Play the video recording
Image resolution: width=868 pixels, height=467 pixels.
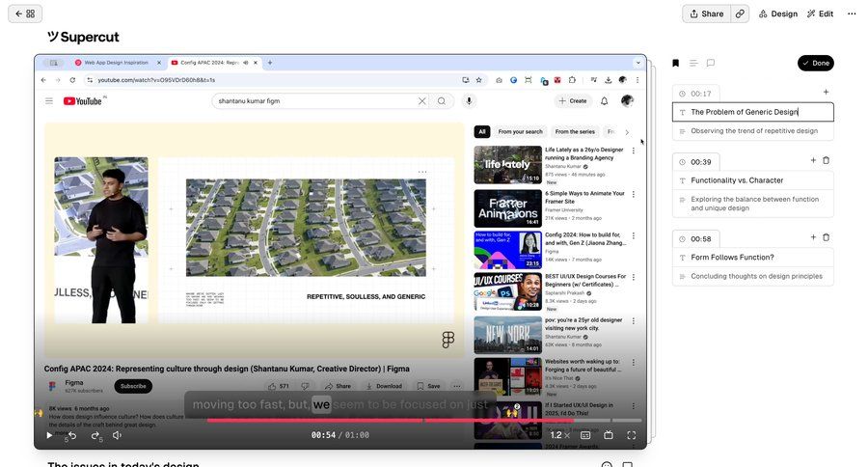[x=49, y=435]
